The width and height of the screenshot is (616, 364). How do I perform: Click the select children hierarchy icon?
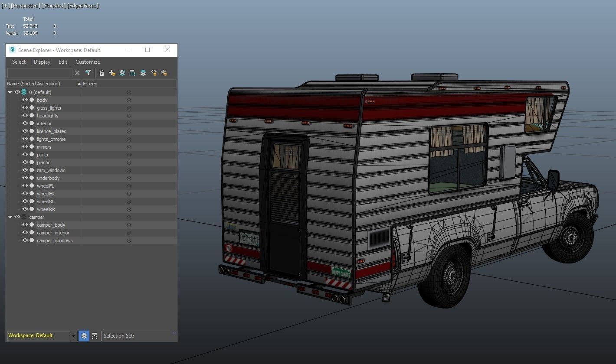[x=133, y=73]
